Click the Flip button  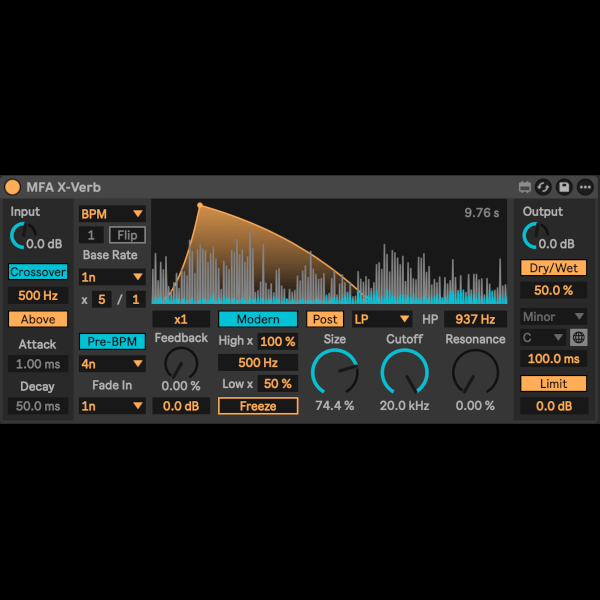point(127,235)
